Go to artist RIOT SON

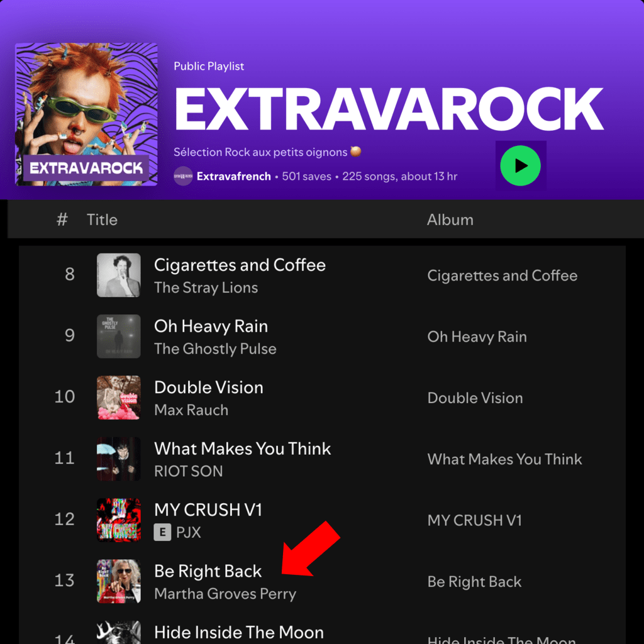(x=188, y=471)
